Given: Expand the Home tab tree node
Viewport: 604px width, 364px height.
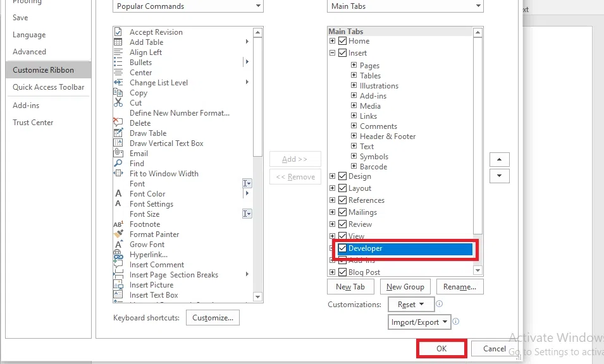Looking at the screenshot, I should tap(333, 41).
